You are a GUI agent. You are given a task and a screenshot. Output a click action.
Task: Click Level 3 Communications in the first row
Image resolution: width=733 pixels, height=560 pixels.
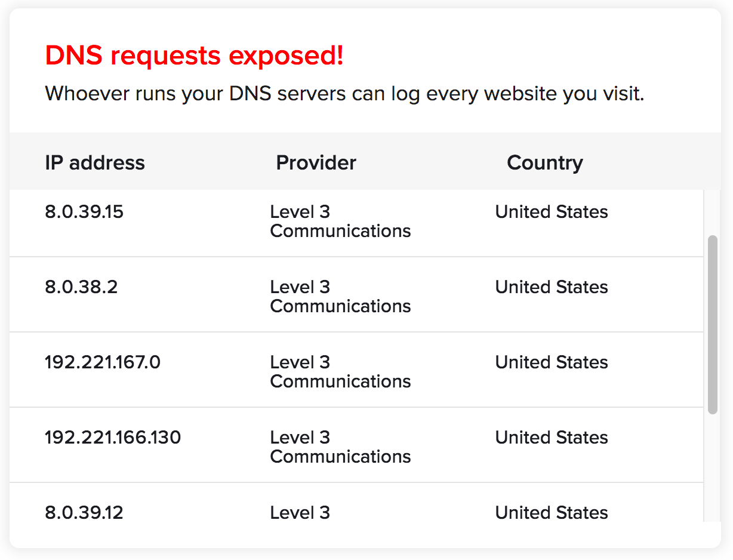pyautogui.click(x=340, y=221)
